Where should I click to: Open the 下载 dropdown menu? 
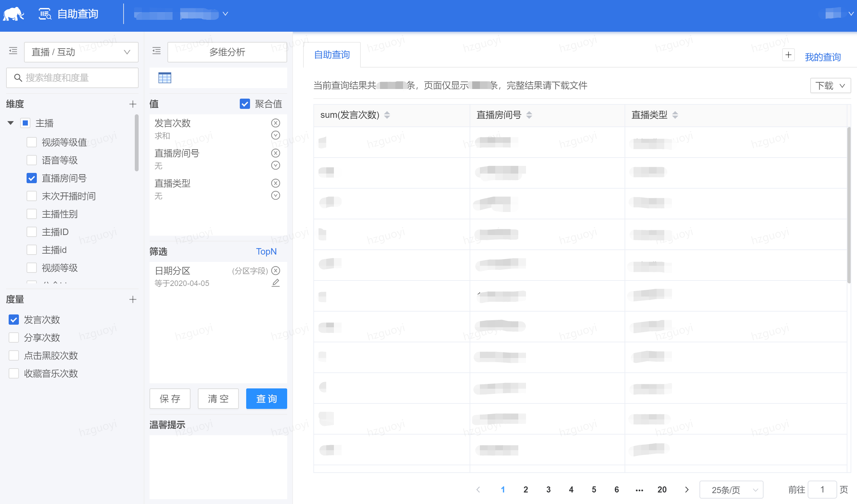[830, 85]
